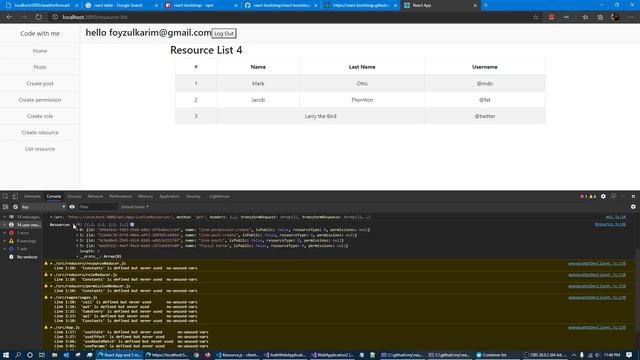Expand the resourceReducer.js warning
This screenshot has width=640, height=360.
click(51, 264)
